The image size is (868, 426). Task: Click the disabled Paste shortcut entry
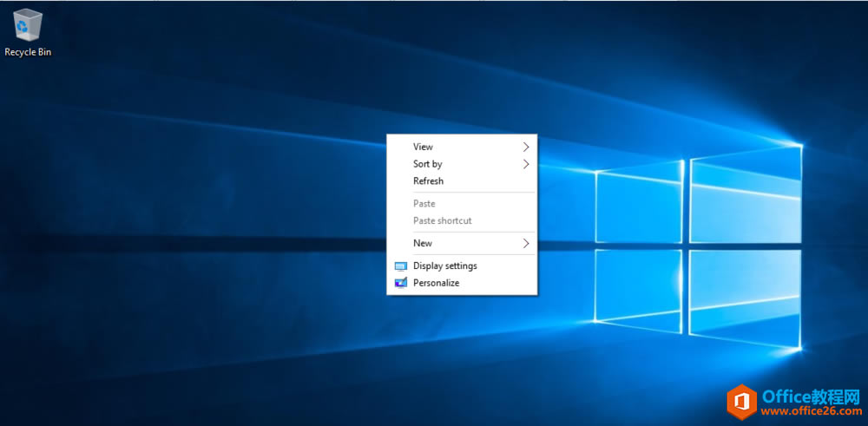coord(462,220)
